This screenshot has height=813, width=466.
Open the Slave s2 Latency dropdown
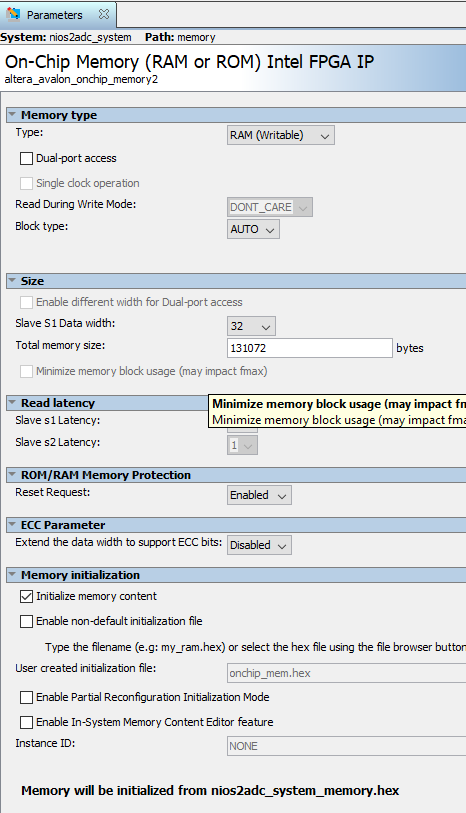[x=242, y=445]
